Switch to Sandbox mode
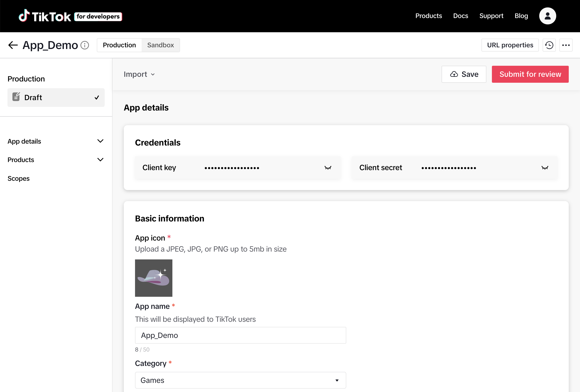The image size is (580, 392). (160, 45)
